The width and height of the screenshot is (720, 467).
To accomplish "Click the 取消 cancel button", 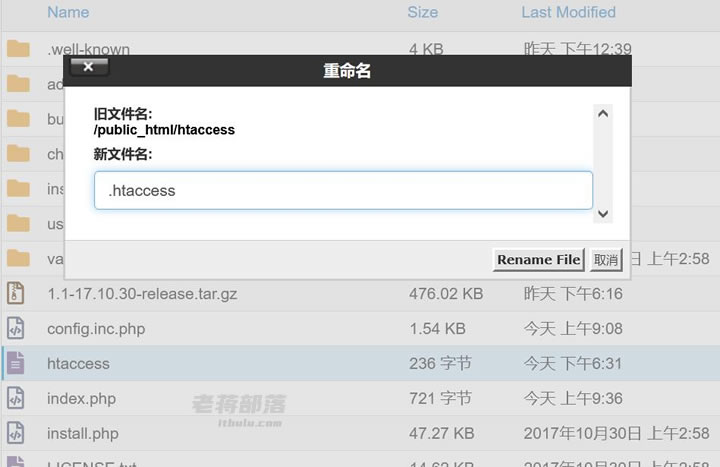I will [606, 260].
